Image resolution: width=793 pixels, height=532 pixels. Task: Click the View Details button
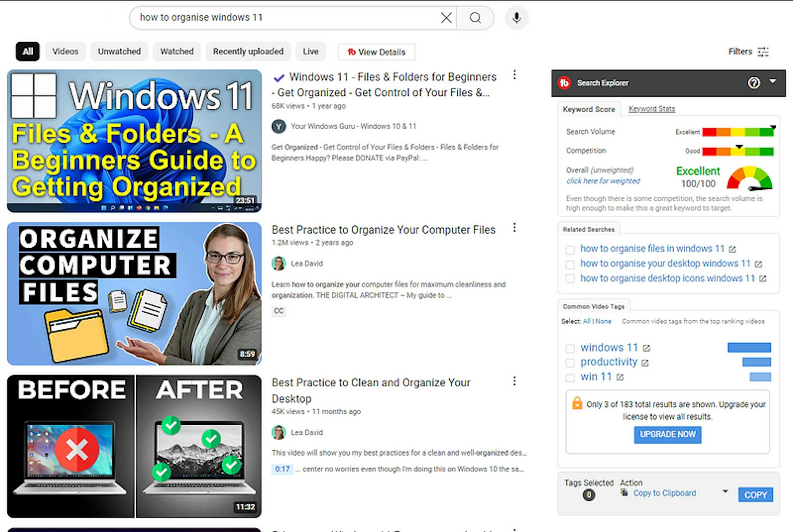click(376, 52)
